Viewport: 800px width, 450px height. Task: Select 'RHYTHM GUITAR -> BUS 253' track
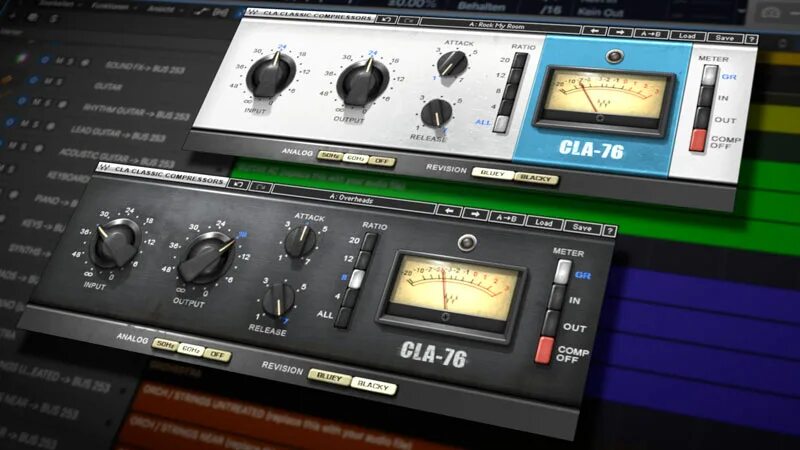click(136, 112)
